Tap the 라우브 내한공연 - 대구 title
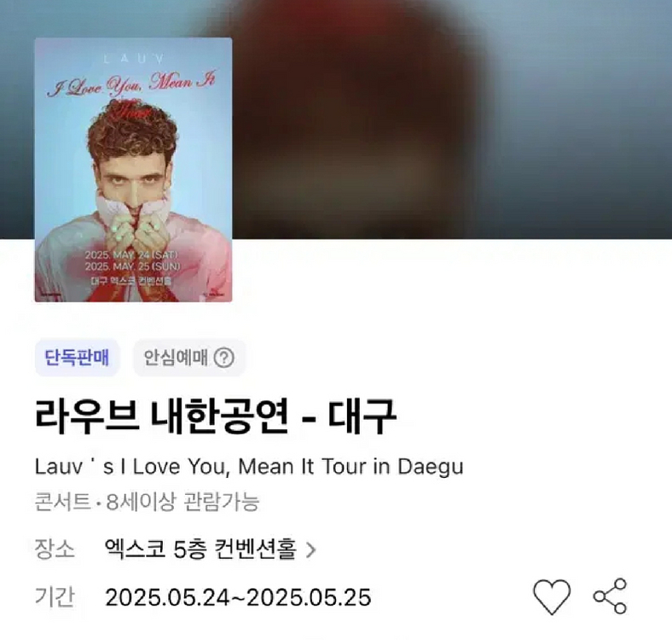Screen dimensions: 672x640 215,416
